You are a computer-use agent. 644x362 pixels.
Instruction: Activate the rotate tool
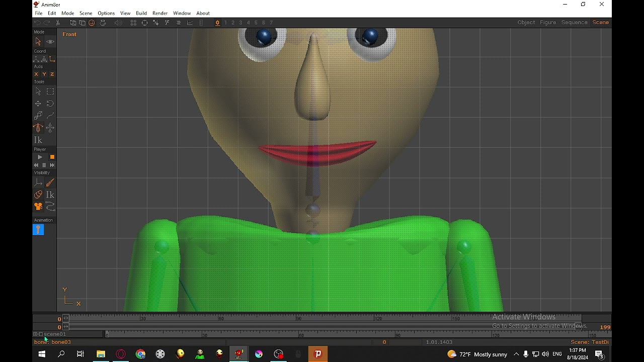(x=50, y=104)
